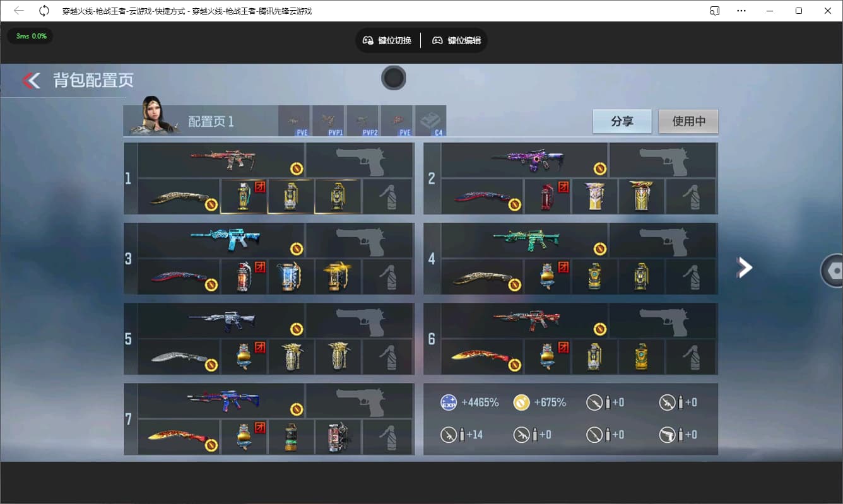
Task: Select the empty pistol slot in loadout 1
Action: tap(359, 160)
